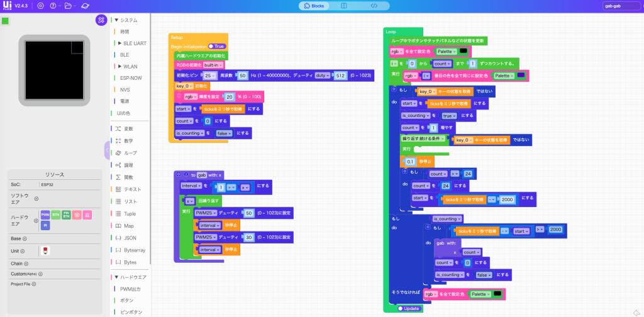Change the is_counting false value in Setup
644x317 pixels.
point(224,133)
